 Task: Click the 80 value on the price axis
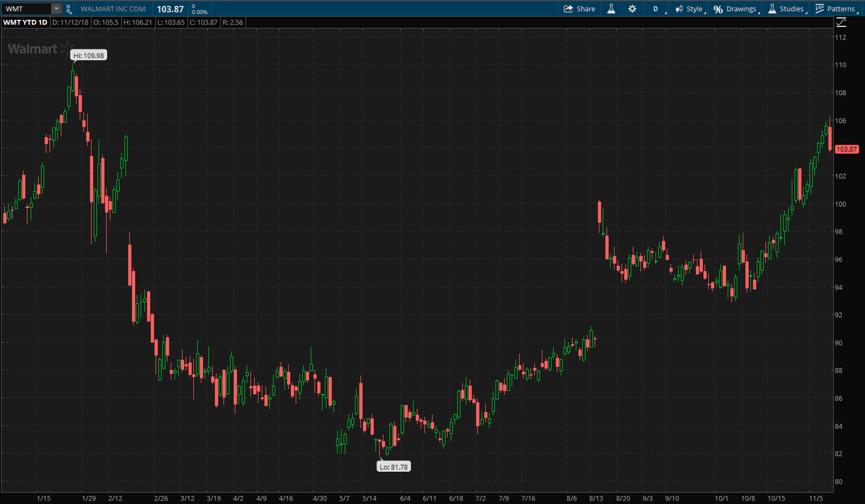point(839,482)
